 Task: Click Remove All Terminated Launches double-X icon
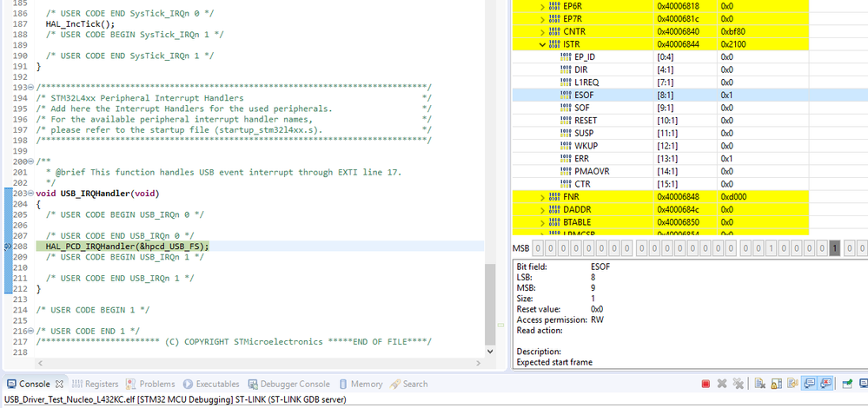(x=738, y=384)
